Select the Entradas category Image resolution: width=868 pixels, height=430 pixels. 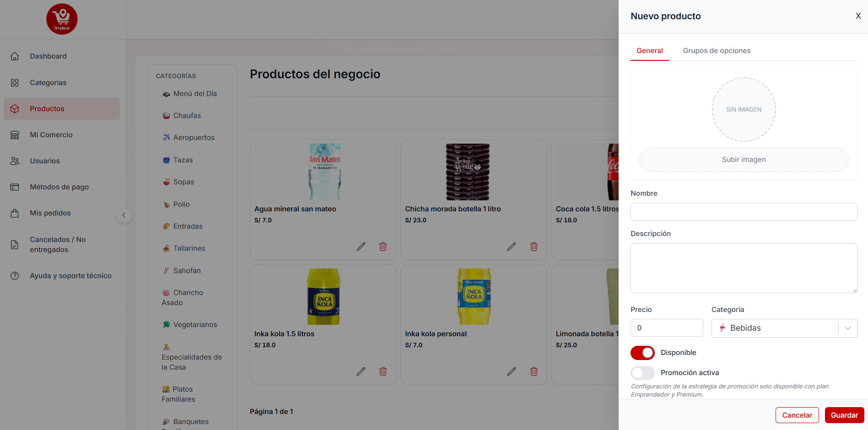(183, 226)
